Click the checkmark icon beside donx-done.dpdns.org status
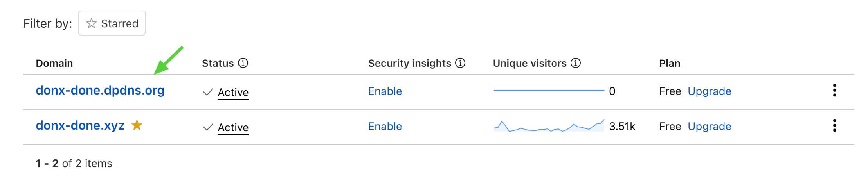The height and width of the screenshot is (182, 868). [208, 92]
